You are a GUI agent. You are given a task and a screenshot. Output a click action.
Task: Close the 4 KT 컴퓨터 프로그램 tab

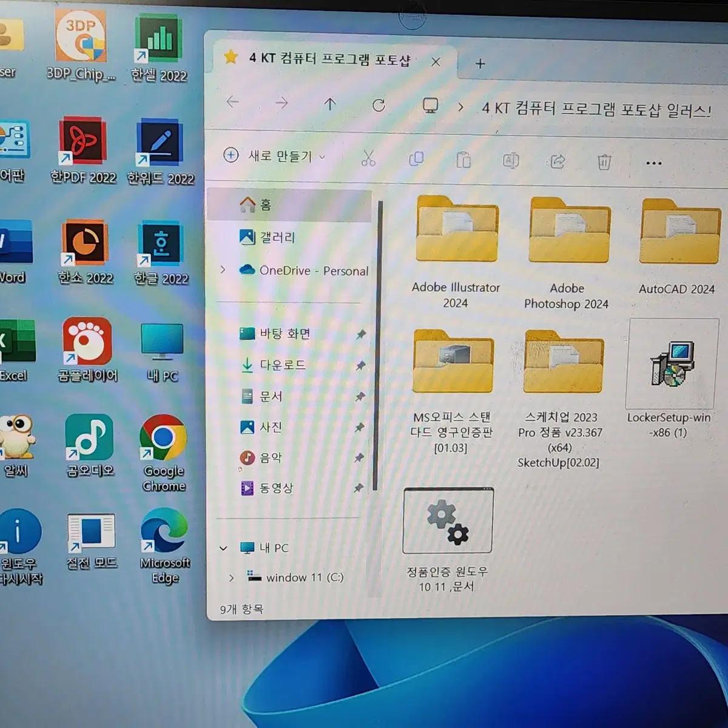tap(436, 62)
